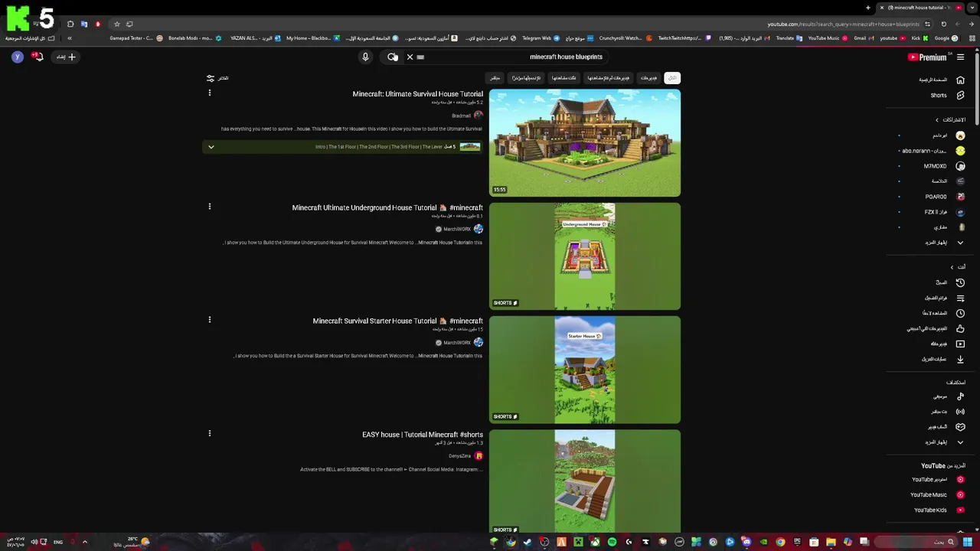Open options menu for Survival Starter House video
Viewport: 980px width, 551px height.
tap(209, 320)
